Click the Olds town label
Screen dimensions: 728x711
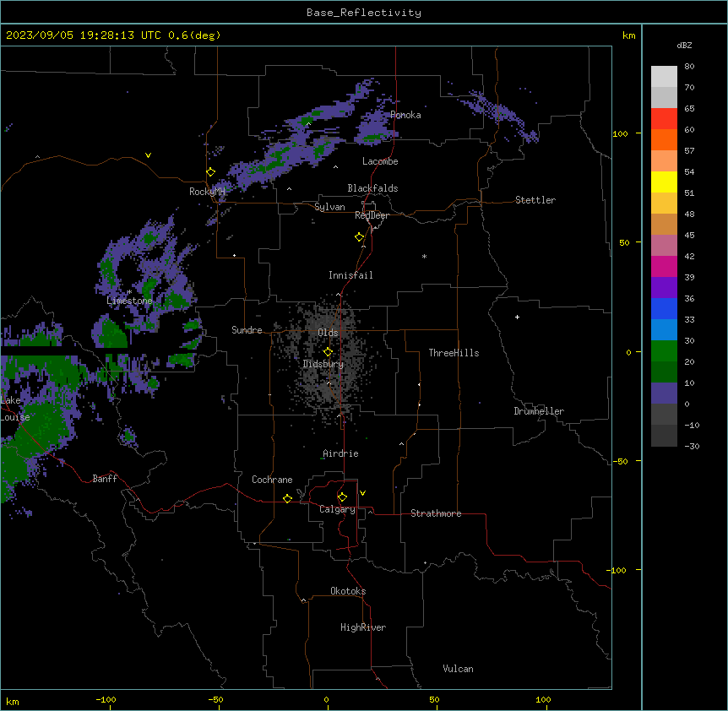[328, 333]
